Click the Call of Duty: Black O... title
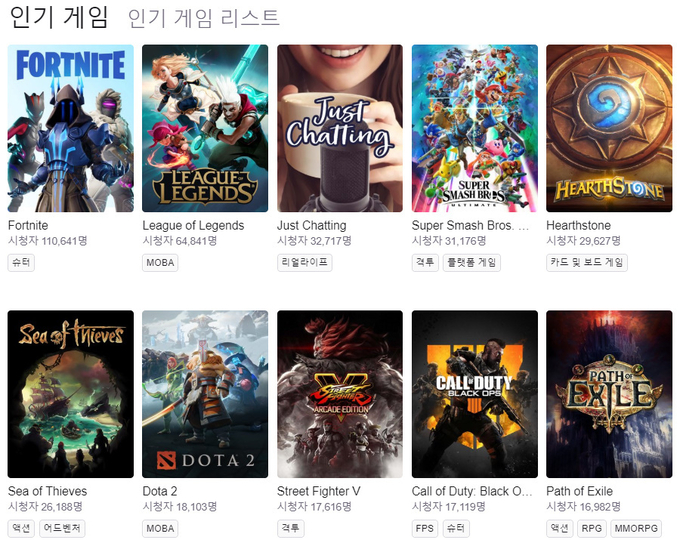Viewport: 680px width, 540px height. 472,491
